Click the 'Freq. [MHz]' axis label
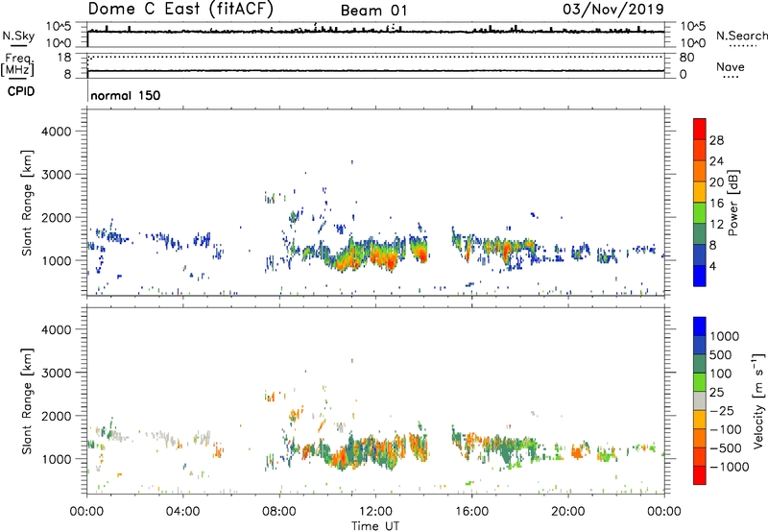The width and height of the screenshot is (768, 532). tap(17, 65)
